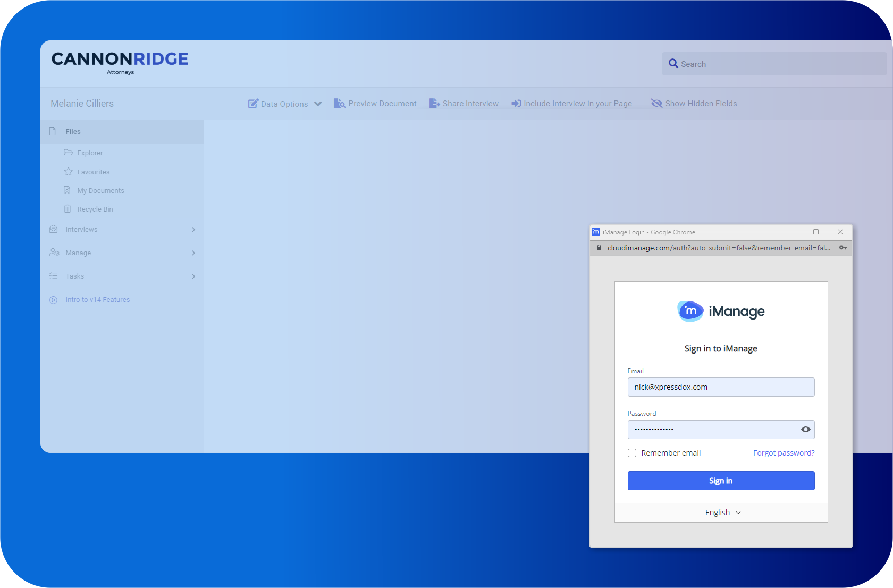Click the Recycle Bin trash icon
Viewport: 893px width, 588px height.
[68, 209]
